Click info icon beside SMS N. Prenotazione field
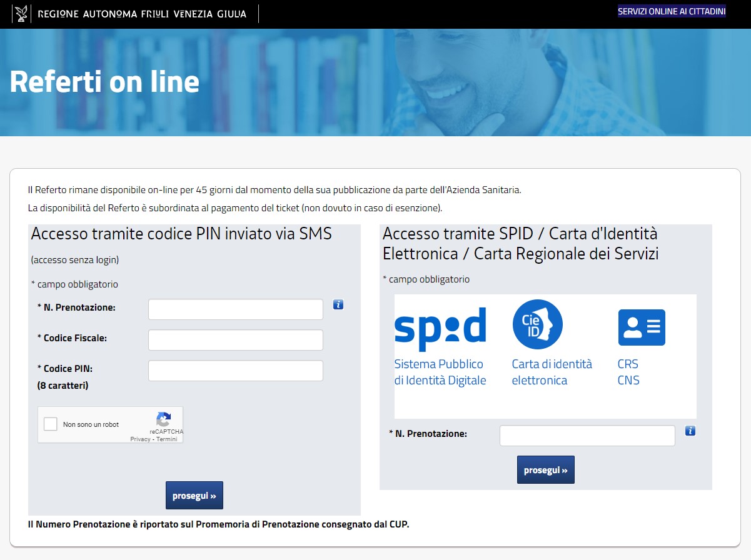The width and height of the screenshot is (751, 560). pos(338,304)
